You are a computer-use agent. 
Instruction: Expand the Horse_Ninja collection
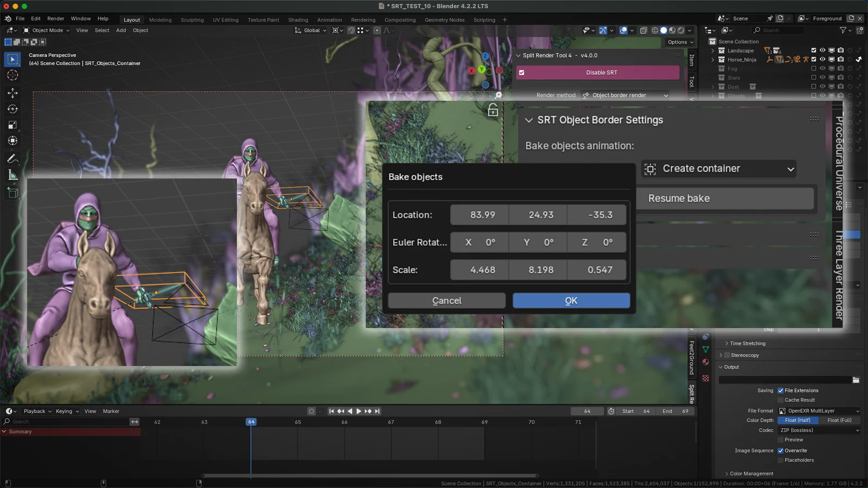click(712, 60)
